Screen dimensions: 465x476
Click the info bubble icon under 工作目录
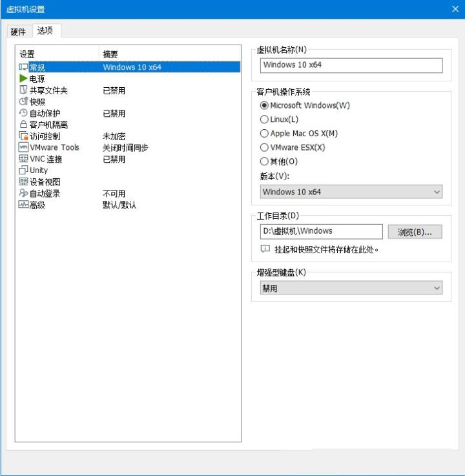pyautogui.click(x=265, y=249)
